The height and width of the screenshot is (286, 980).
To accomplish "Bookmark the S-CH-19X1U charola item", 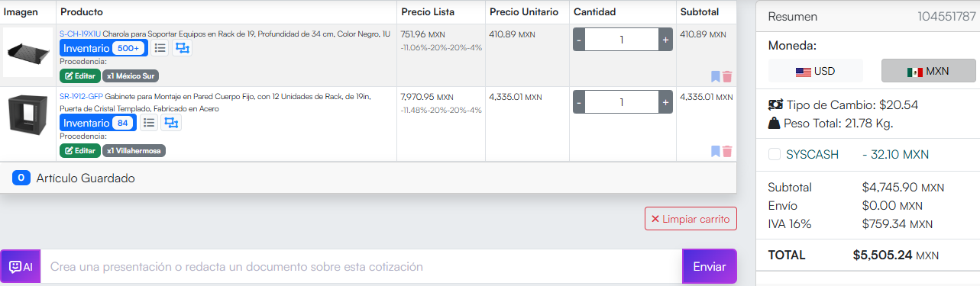I will (716, 76).
